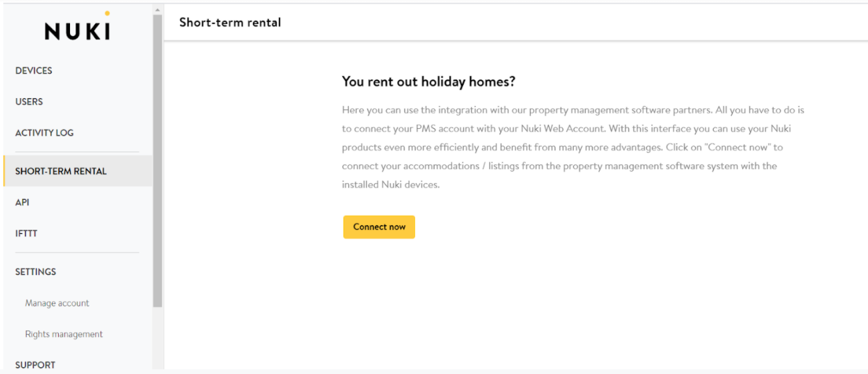Viewport: 868px width, 374px height.
Task: Click the Nuki logo
Action: (x=77, y=31)
